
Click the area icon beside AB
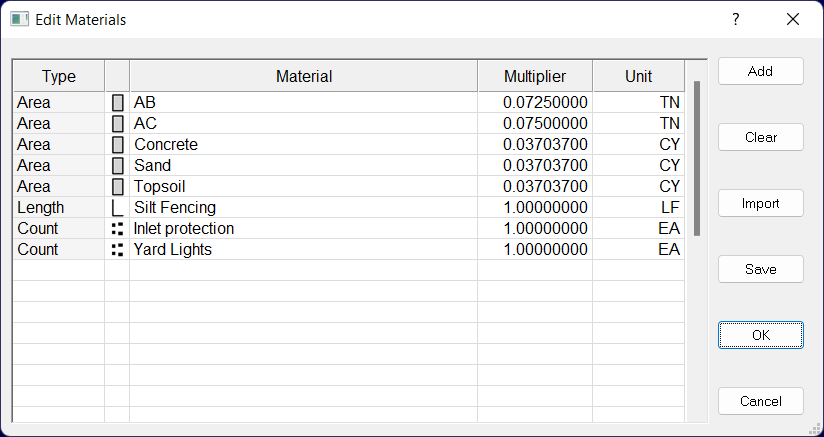[118, 103]
